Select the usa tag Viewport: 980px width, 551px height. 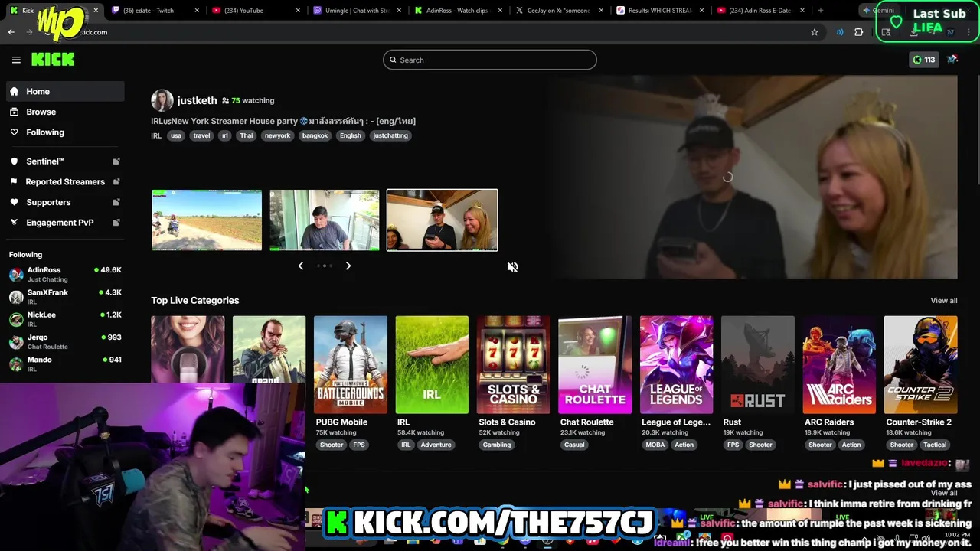point(176,135)
